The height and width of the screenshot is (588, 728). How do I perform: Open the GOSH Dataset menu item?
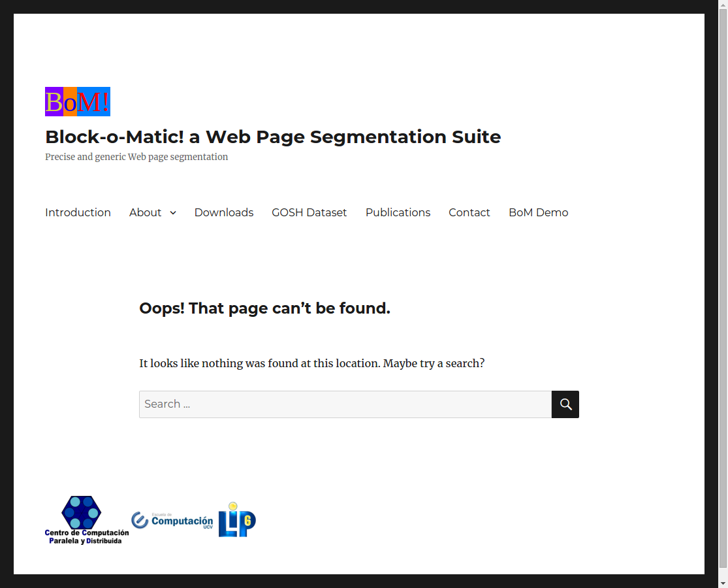(309, 212)
